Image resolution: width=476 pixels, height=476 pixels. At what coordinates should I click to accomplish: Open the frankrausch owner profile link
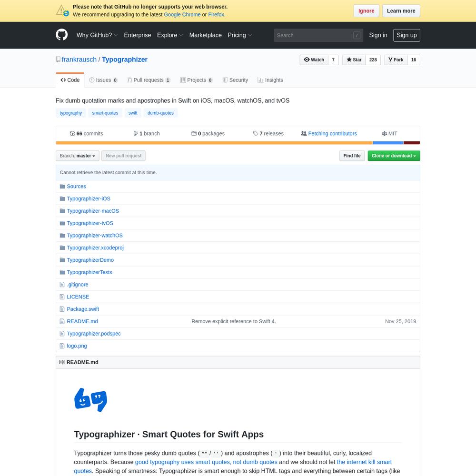[x=79, y=59]
